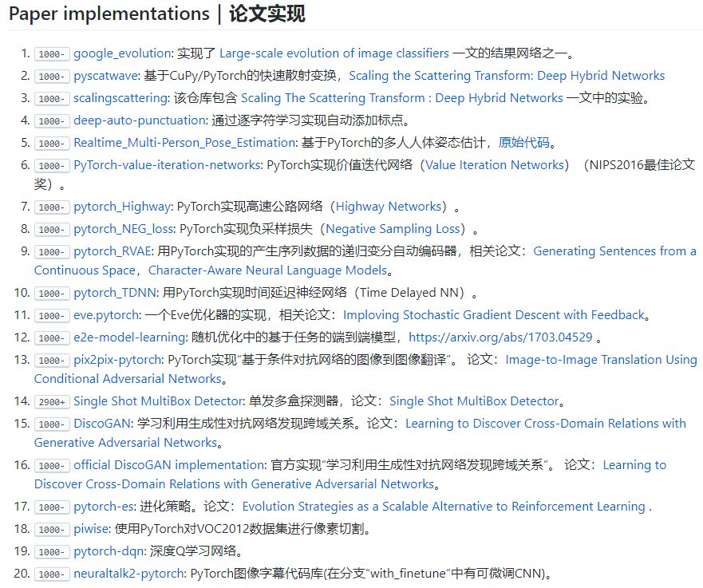
Task: Open the e2e-model-learning repository link
Action: click(129, 338)
